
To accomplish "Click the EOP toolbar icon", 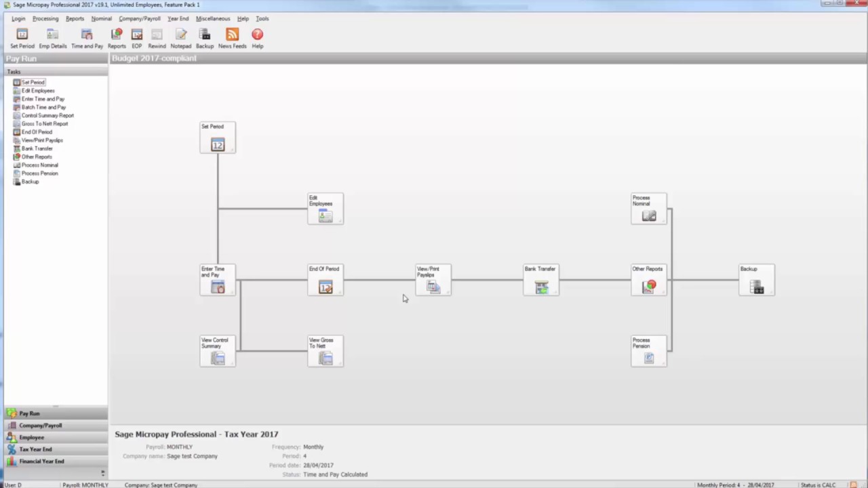I will point(137,39).
